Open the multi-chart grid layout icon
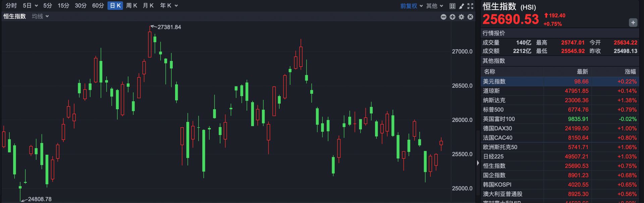Screen dimensions: 644x203 pyautogui.click(x=452, y=6)
